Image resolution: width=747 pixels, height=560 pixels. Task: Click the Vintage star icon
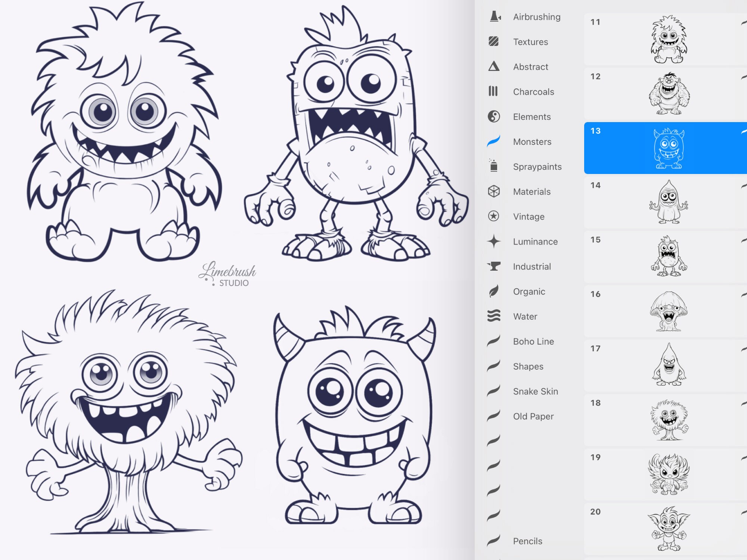495,217
